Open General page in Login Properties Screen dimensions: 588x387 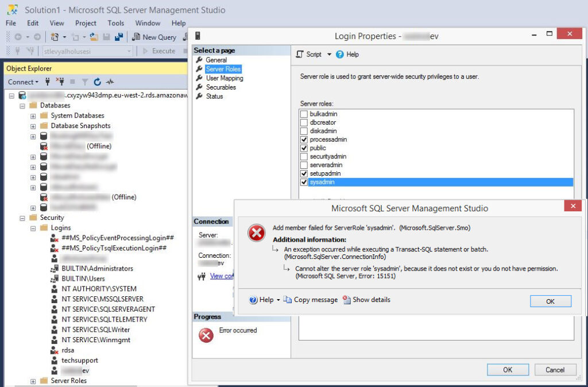tap(216, 60)
